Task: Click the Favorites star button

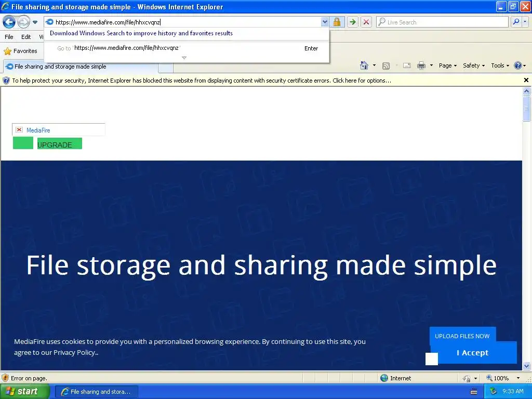Action: pos(21,51)
